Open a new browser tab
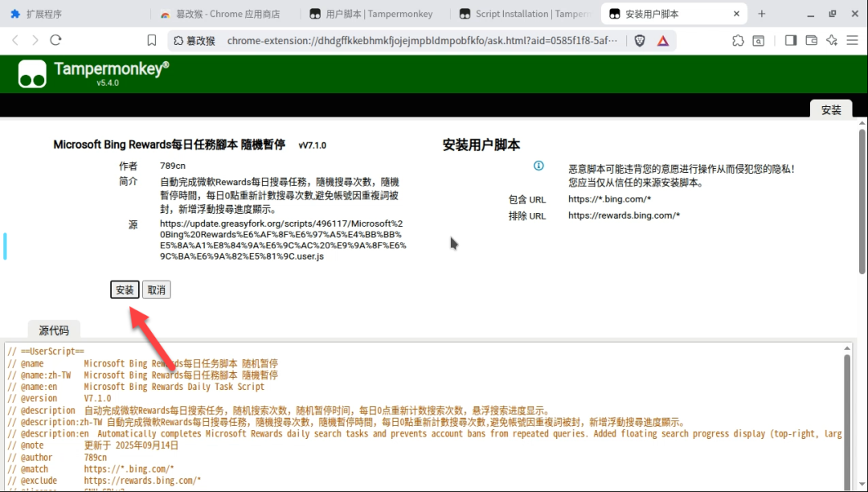This screenshot has height=492, width=868. pos(762,14)
